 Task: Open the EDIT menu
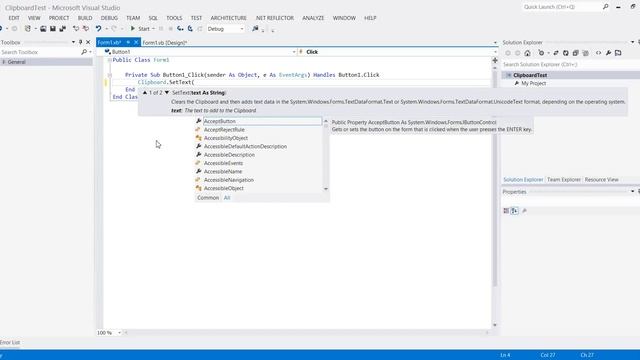click(x=14, y=18)
